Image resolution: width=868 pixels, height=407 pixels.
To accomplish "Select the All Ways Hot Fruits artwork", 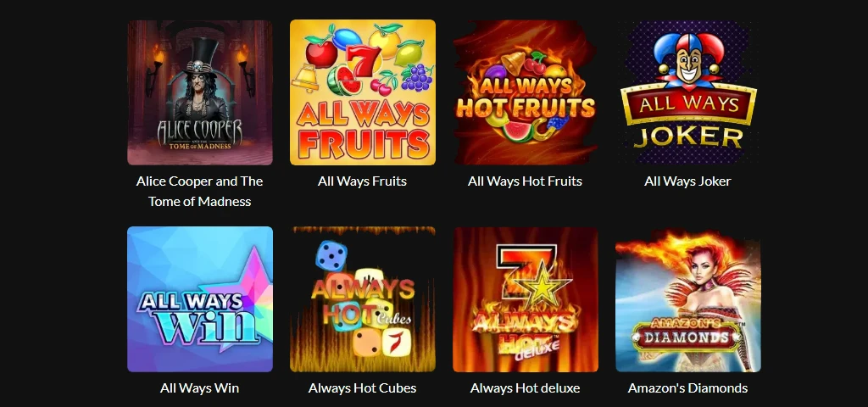I will [x=526, y=92].
